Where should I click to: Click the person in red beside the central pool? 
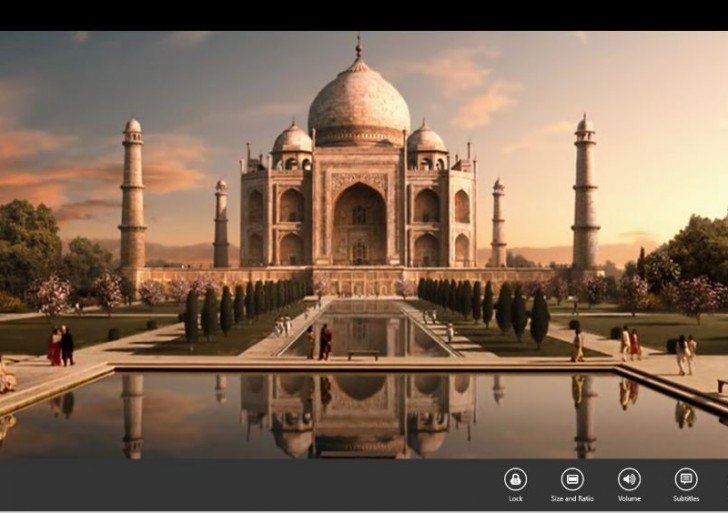point(324,342)
